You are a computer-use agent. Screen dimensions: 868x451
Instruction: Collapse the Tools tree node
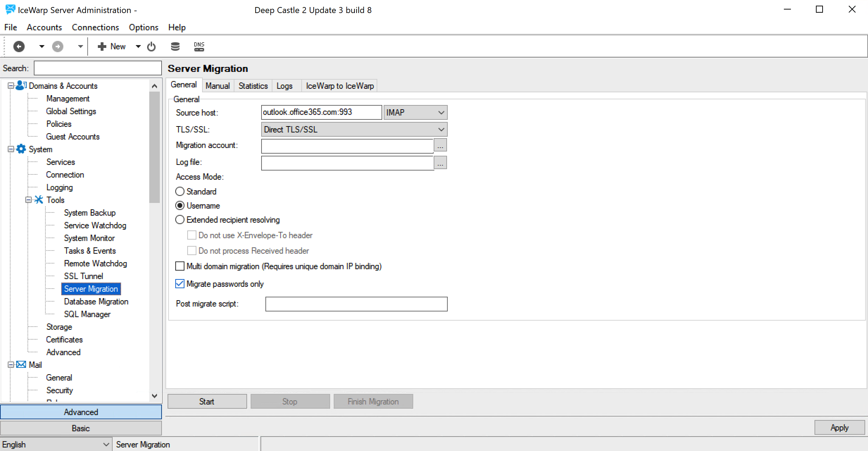point(29,200)
